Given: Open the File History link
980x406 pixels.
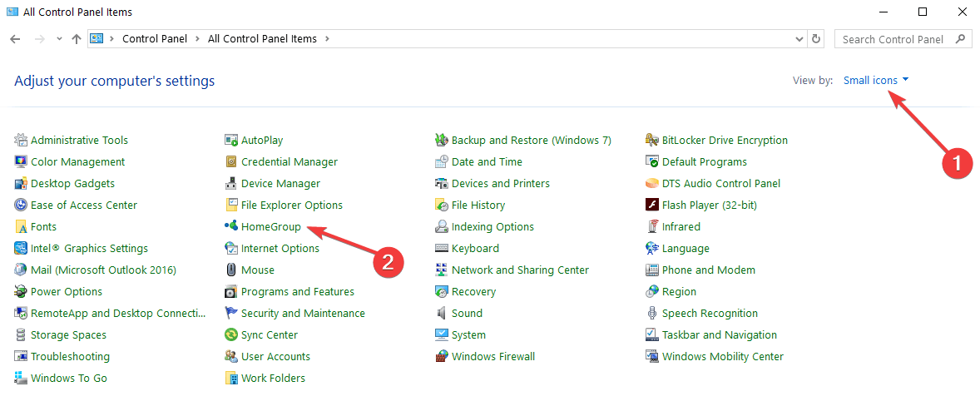Looking at the screenshot, I should 478,205.
